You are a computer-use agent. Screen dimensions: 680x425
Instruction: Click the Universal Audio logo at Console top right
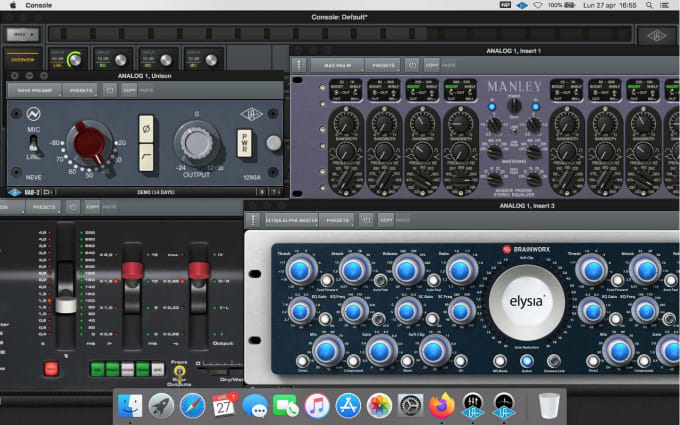(x=657, y=36)
